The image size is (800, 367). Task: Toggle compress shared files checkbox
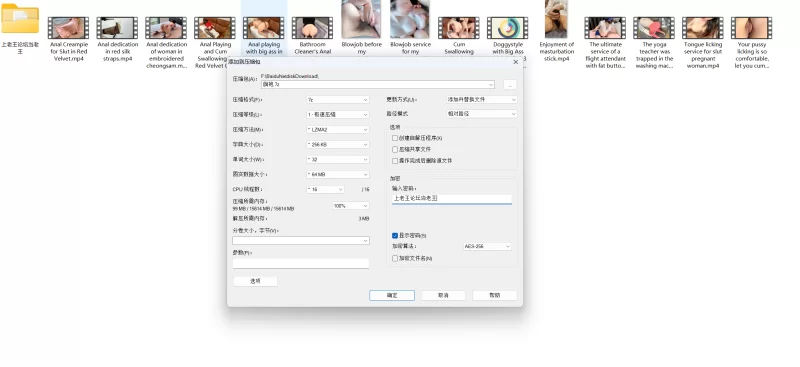(395, 150)
